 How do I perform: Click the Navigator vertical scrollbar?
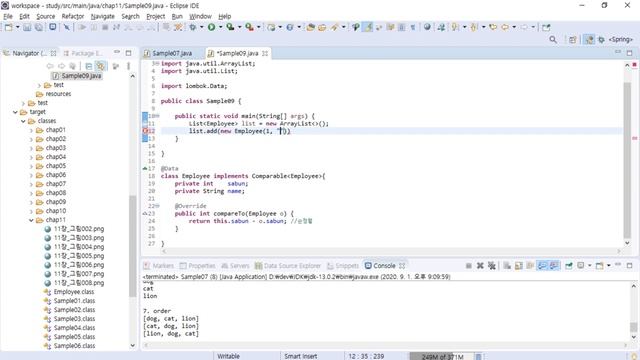(x=133, y=245)
